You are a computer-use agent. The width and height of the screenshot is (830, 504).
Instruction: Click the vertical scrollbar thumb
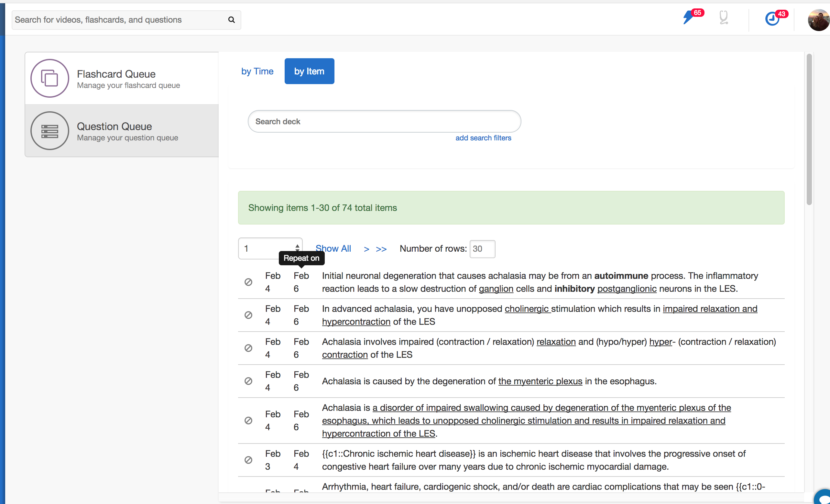pyautogui.click(x=809, y=130)
